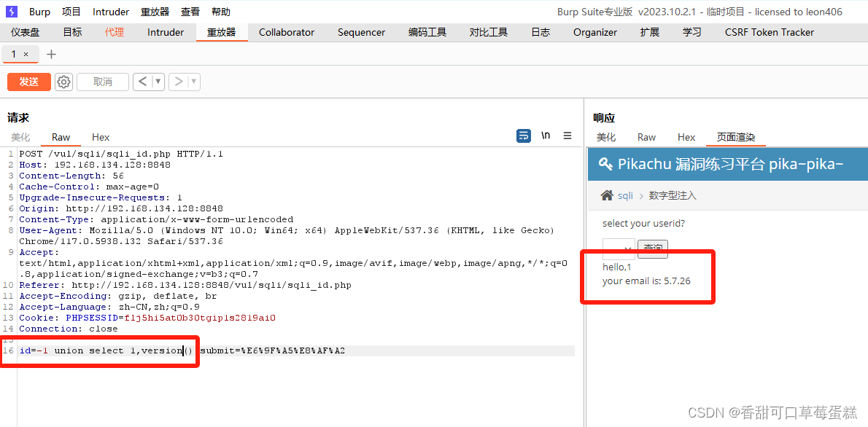The image size is (868, 427).
Task: Switch to the 对比工具 tab
Action: coord(489,33)
